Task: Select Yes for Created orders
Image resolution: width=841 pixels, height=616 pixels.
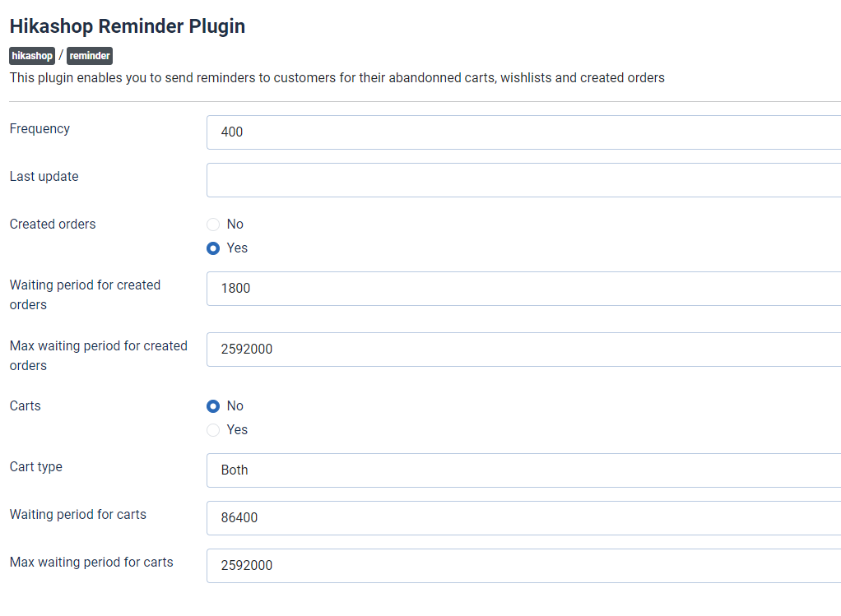Action: [x=213, y=248]
